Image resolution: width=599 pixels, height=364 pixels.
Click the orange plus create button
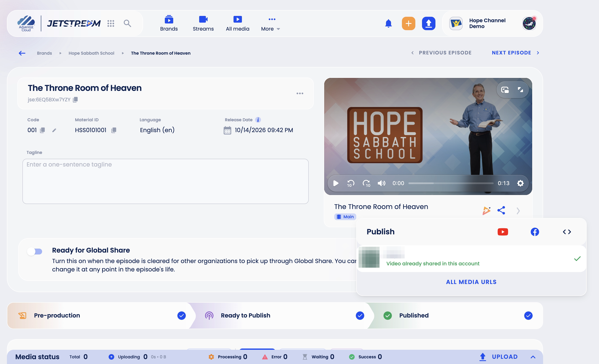(x=408, y=23)
